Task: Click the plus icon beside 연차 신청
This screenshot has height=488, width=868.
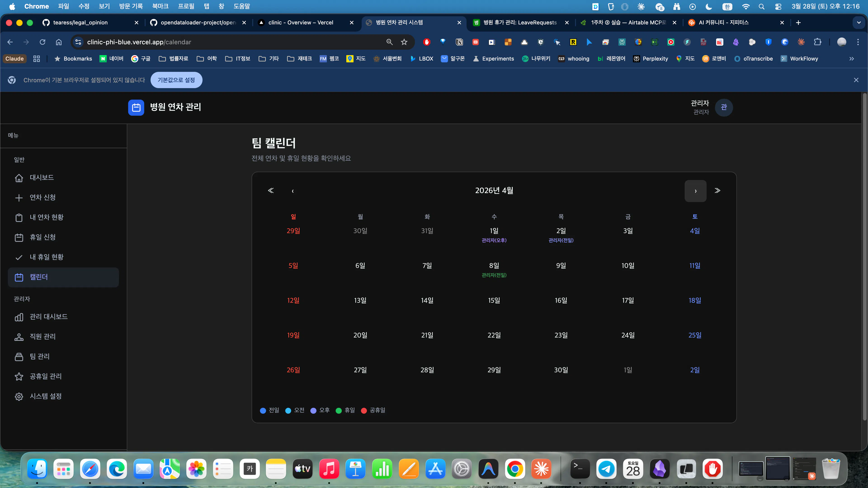Action: tap(19, 198)
